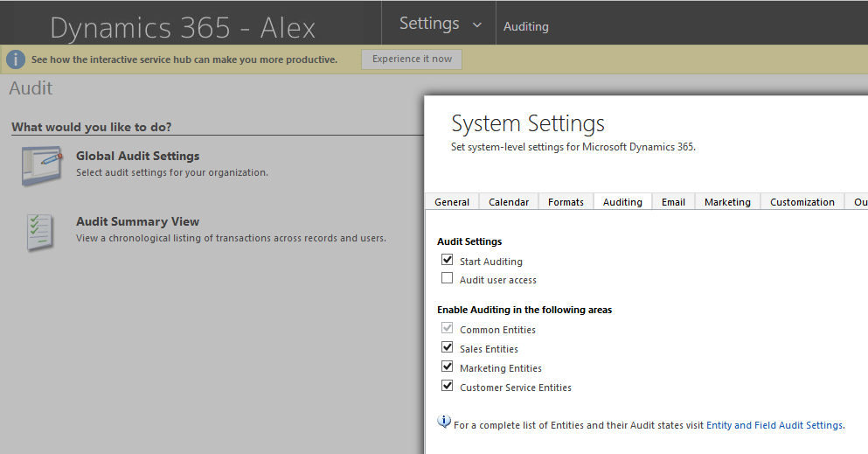
Task: Open the Global Audit Settings link
Action: pyautogui.click(x=137, y=156)
